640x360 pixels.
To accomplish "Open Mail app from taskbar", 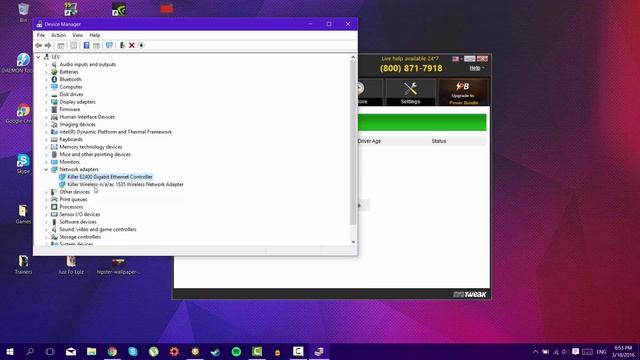I will coord(71,351).
